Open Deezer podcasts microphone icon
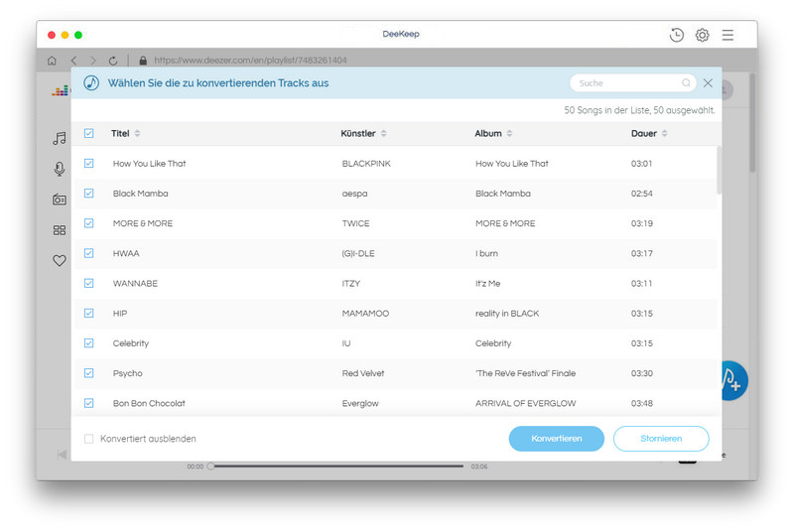 (60, 169)
